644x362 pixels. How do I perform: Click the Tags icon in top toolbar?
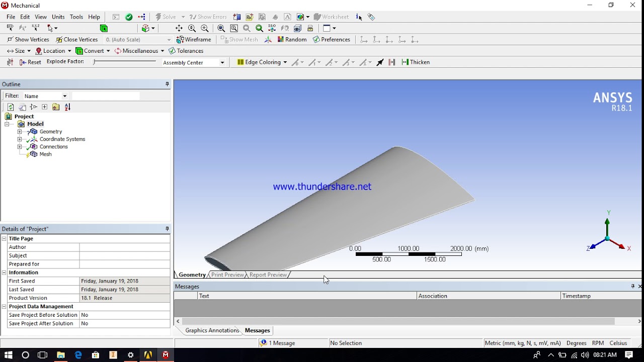pyautogui.click(x=371, y=17)
